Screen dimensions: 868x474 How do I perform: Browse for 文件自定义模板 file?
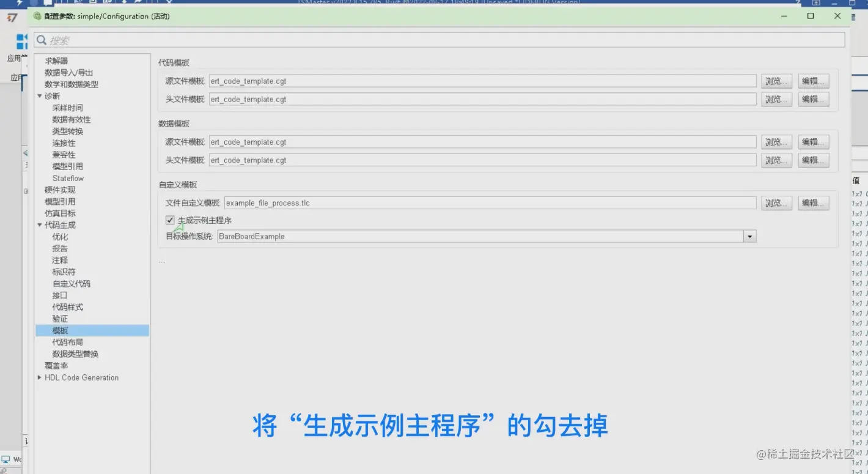coord(777,203)
